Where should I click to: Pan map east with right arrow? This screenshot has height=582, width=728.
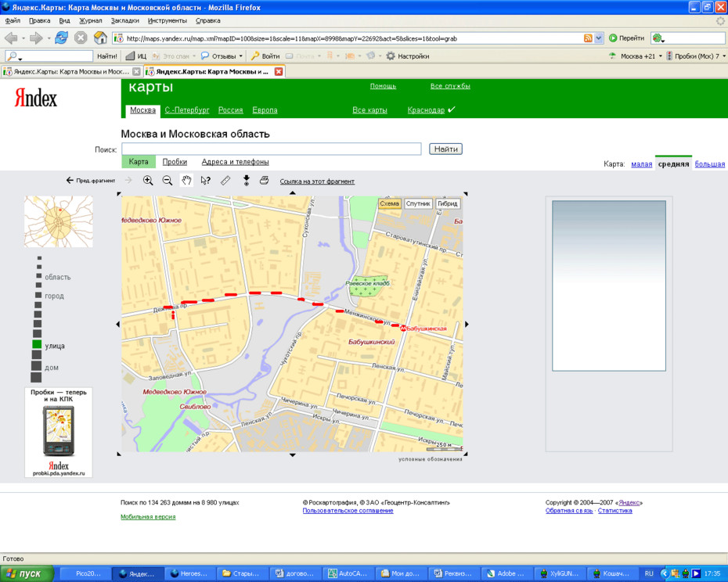coord(467,325)
